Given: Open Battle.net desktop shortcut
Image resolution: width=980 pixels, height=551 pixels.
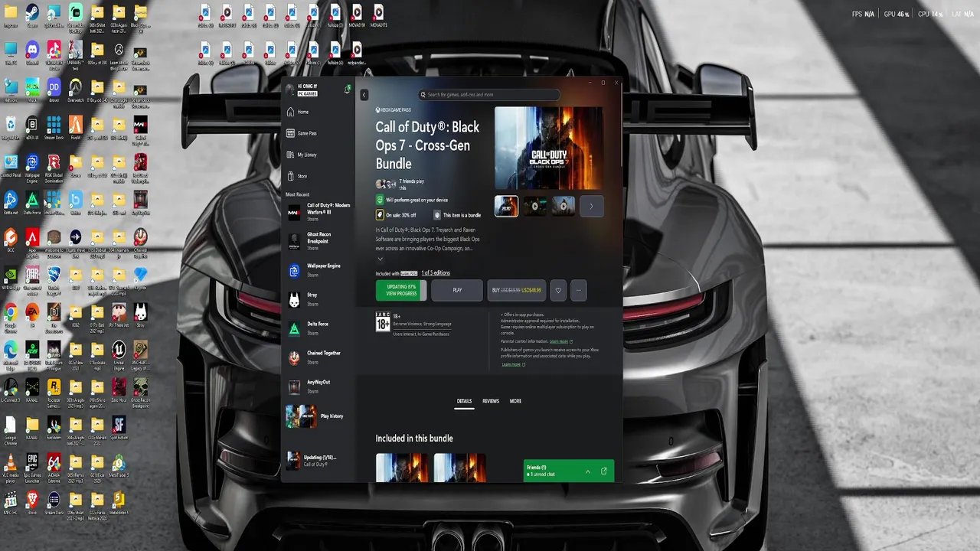Looking at the screenshot, I should pyautogui.click(x=11, y=202).
